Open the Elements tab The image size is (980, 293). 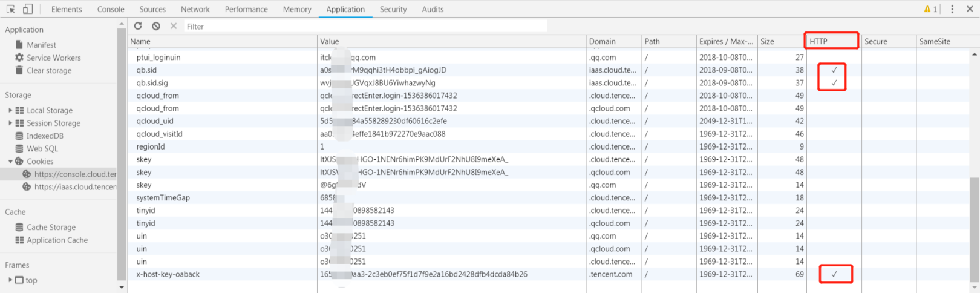pyautogui.click(x=67, y=9)
